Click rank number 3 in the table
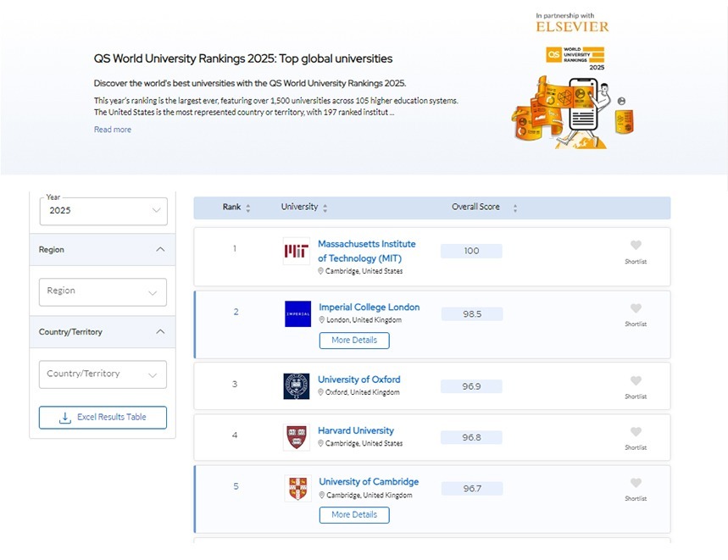728x560 pixels. point(235,384)
